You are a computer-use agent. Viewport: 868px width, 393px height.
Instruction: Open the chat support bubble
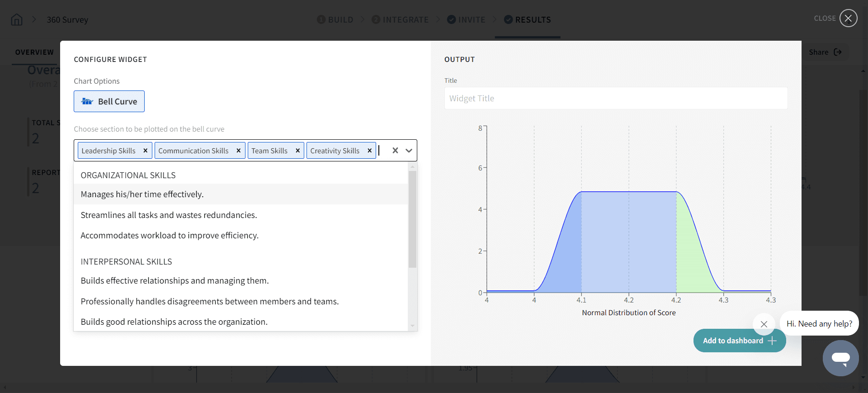click(840, 358)
